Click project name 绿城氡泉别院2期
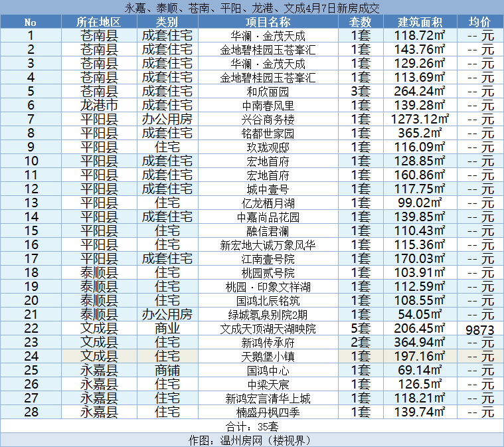 point(268,315)
